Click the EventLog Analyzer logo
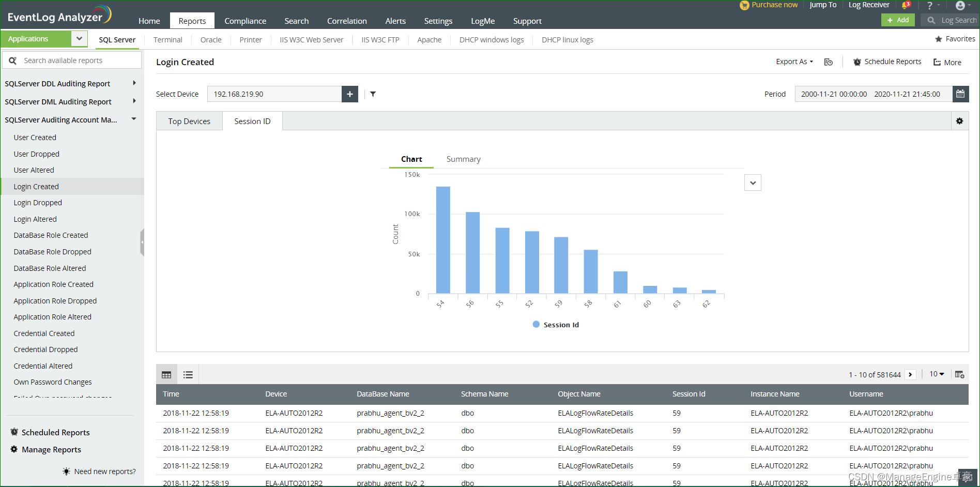980x487 pixels. [59, 15]
